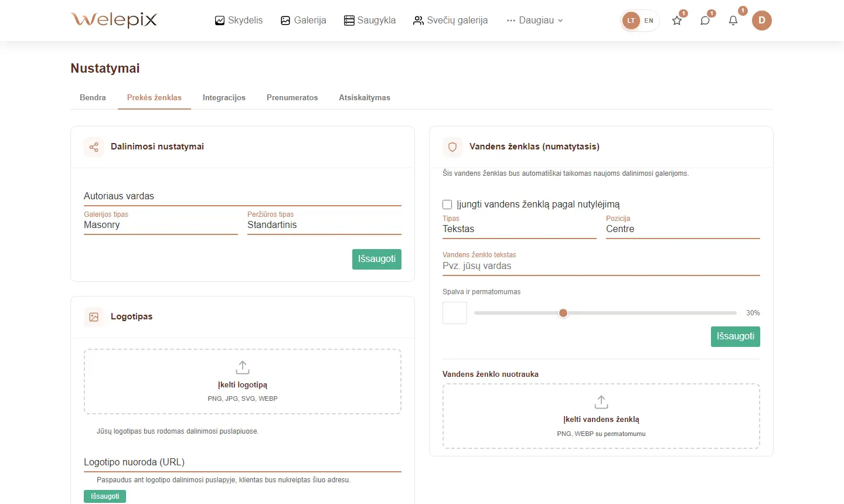Screen dimensions: 844x504
Task: Open the user avatar D menu
Action: [762, 21]
